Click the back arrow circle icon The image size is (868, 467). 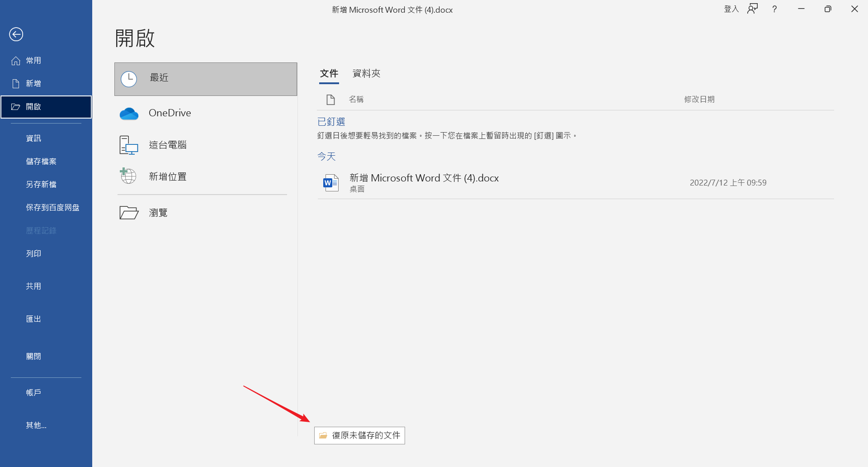click(x=16, y=34)
